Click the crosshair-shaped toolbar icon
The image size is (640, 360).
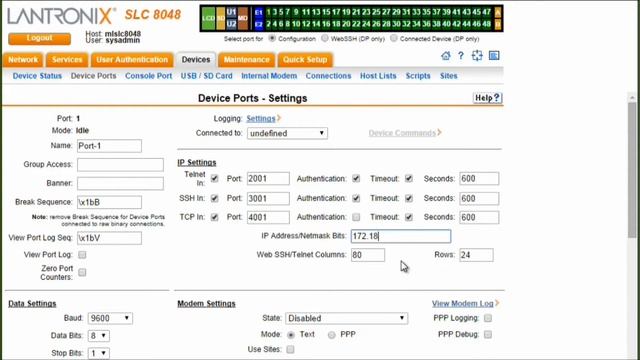pos(477,56)
